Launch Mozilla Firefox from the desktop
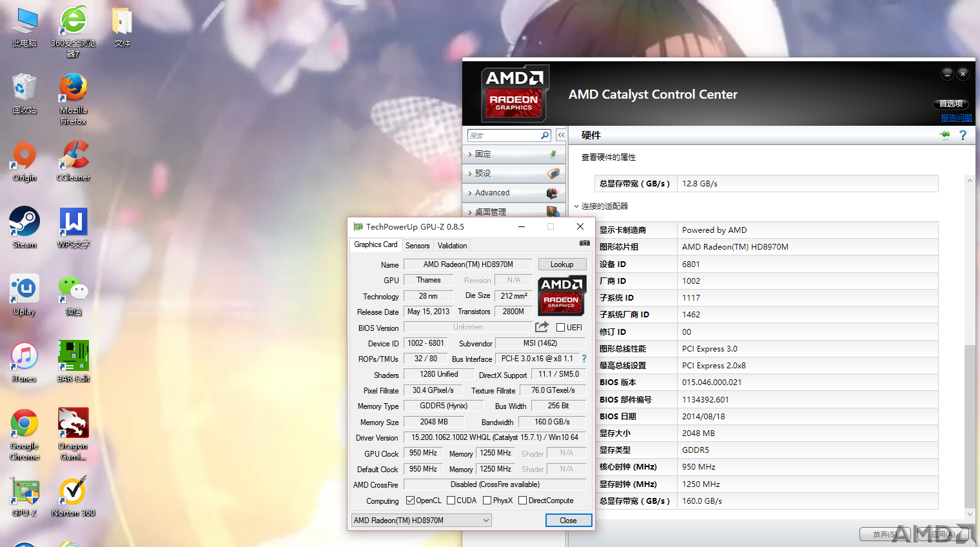 point(73,99)
